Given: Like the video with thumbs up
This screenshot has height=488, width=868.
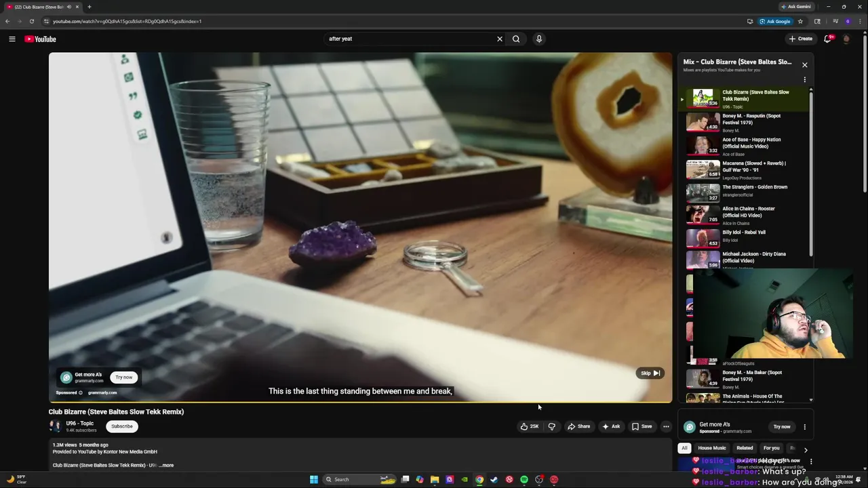Looking at the screenshot, I should [x=529, y=426].
